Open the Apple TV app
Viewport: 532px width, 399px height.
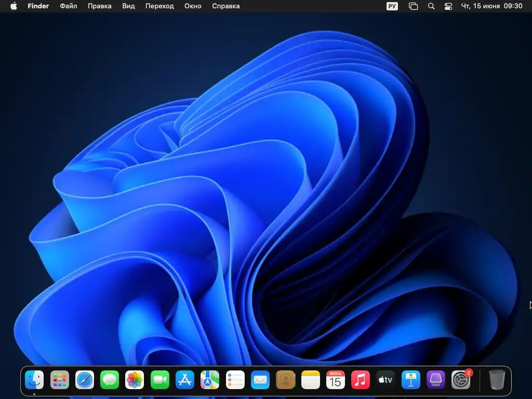385,380
